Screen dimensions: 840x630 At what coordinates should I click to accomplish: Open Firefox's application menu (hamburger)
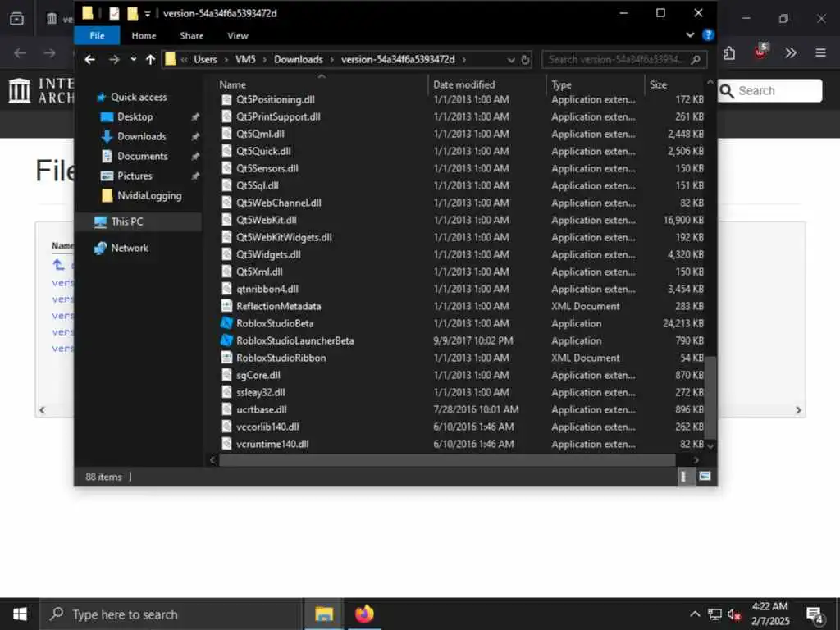(x=820, y=52)
